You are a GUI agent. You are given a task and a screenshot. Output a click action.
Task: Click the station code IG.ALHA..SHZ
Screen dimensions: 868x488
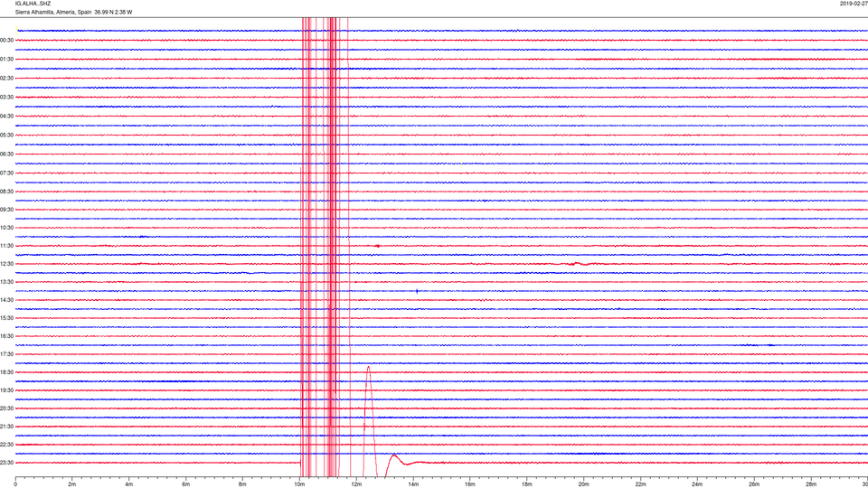[x=33, y=4]
